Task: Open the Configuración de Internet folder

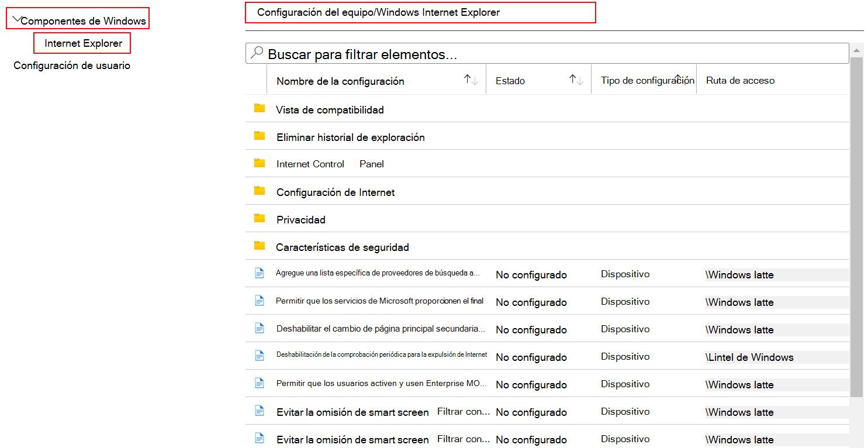Action: point(336,192)
